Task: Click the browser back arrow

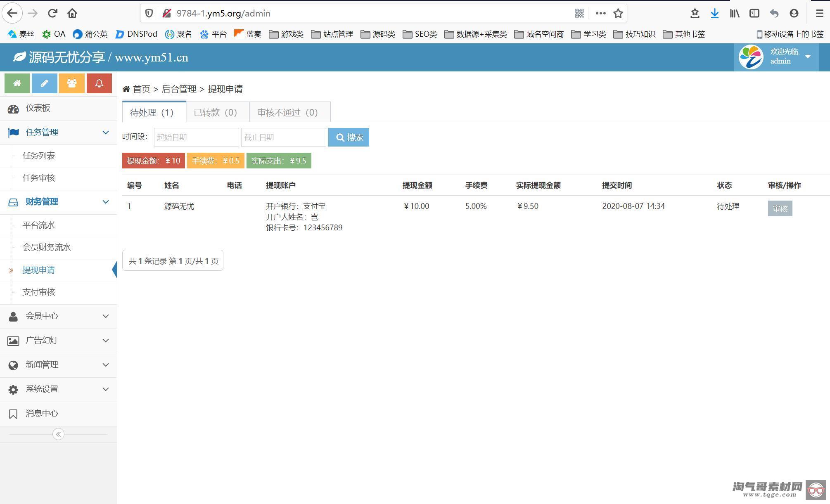Action: [12, 13]
